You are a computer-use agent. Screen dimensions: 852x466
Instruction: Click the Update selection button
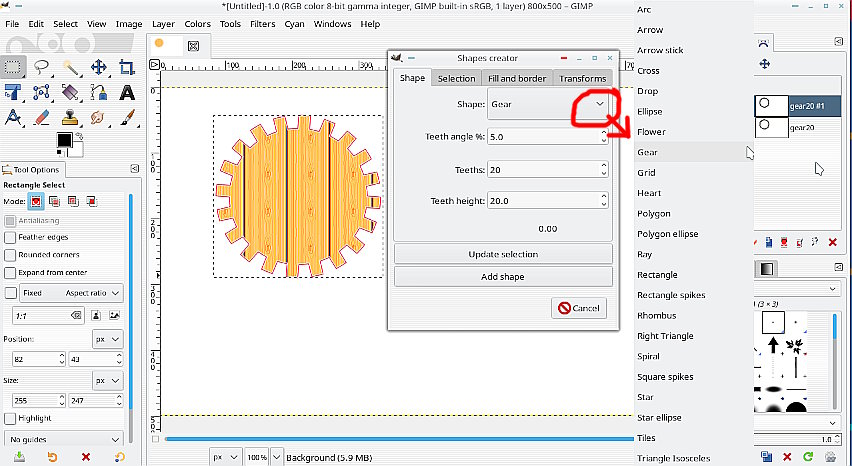(x=503, y=254)
